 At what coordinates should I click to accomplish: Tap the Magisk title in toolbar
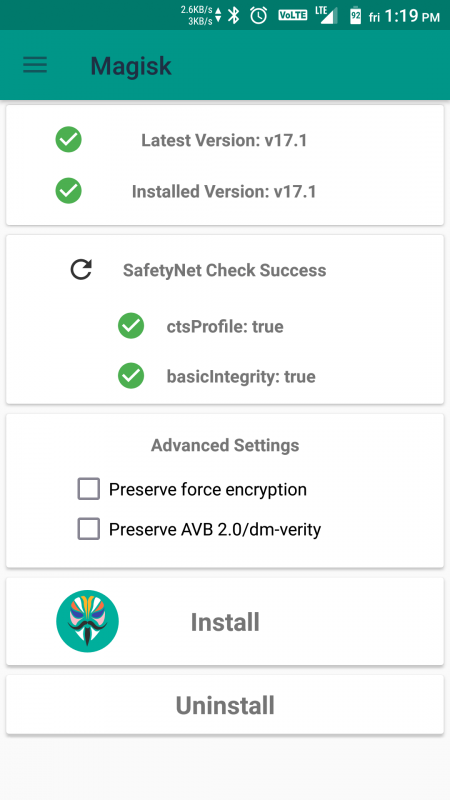click(x=131, y=66)
